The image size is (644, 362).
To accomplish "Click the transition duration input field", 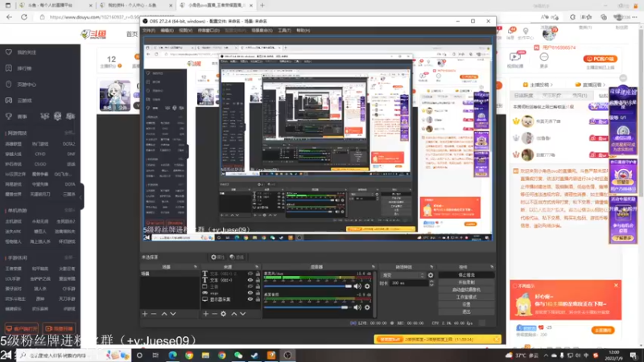I will (x=409, y=283).
